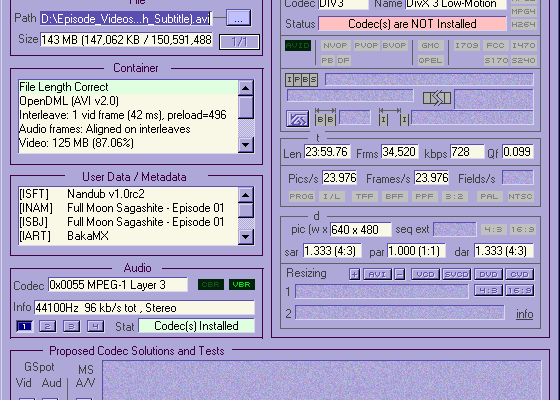Click the NVOP indicator

click(335, 46)
